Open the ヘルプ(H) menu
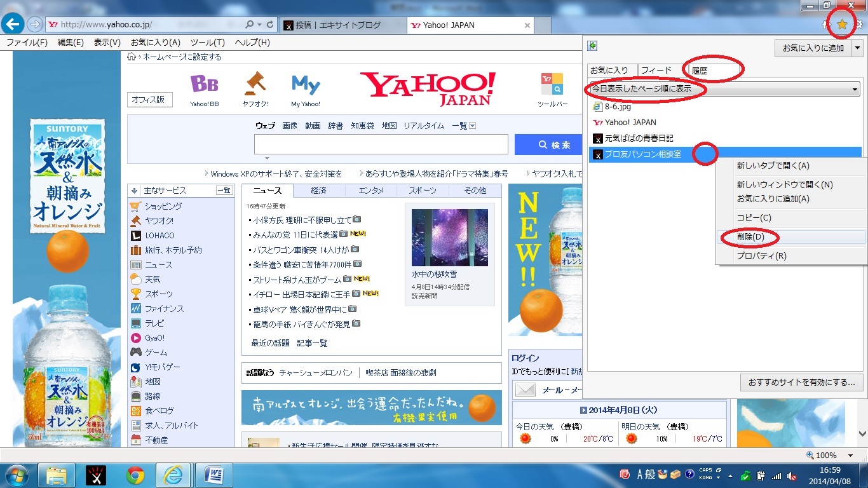The width and height of the screenshot is (868, 488). [252, 43]
